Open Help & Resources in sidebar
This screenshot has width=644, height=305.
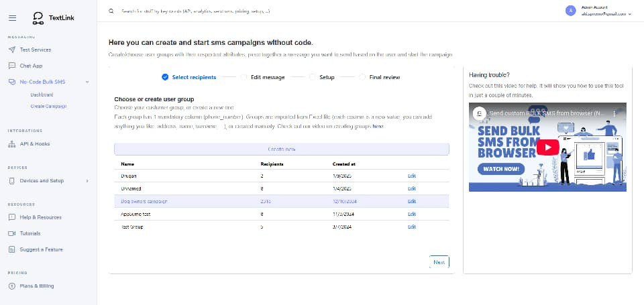(41, 217)
